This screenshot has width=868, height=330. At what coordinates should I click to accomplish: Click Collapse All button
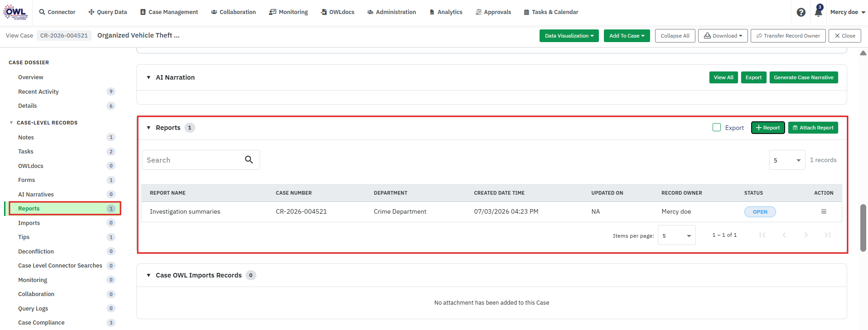(x=675, y=36)
